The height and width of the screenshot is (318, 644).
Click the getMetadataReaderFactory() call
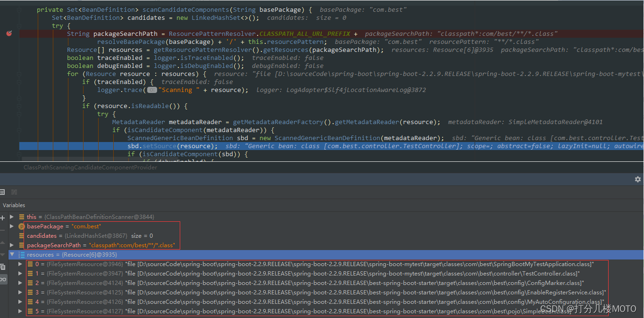282,122
